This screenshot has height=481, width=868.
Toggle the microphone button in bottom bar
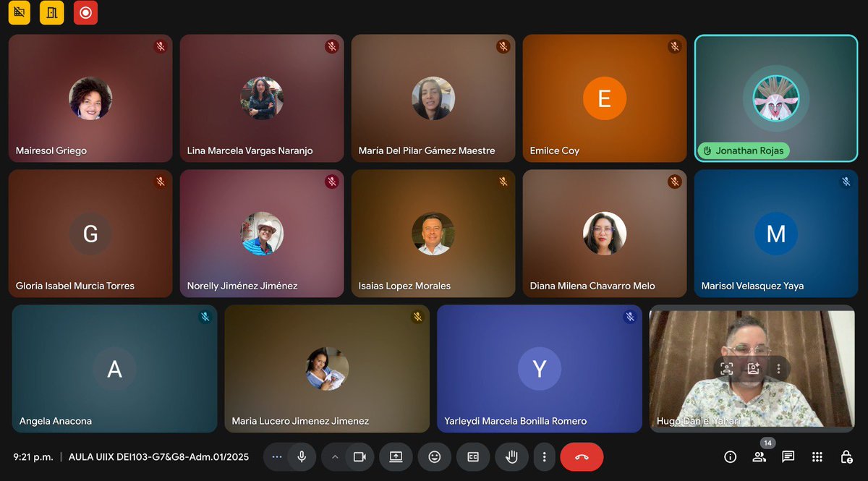coord(302,457)
